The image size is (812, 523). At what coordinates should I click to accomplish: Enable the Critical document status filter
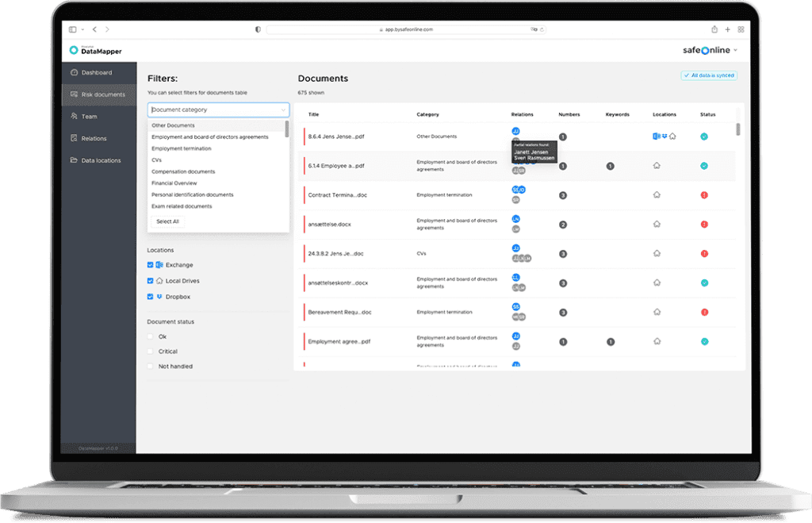(x=150, y=352)
